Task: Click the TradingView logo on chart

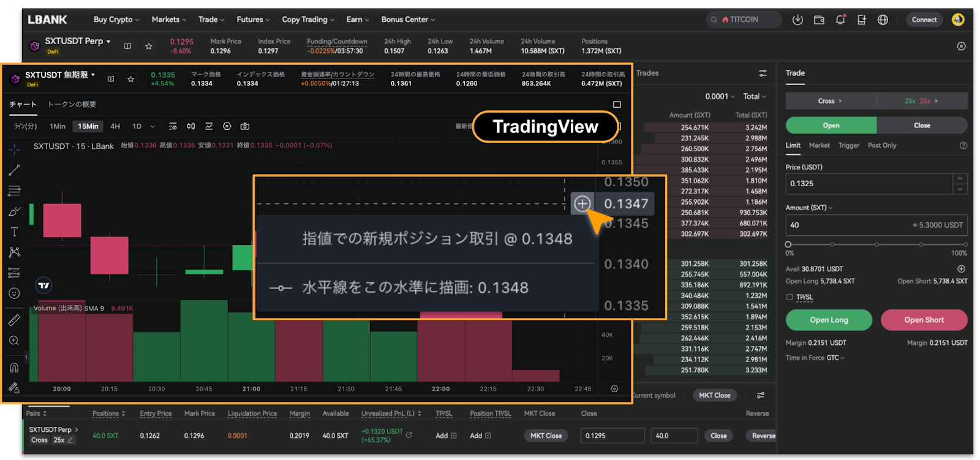Action: (x=43, y=285)
